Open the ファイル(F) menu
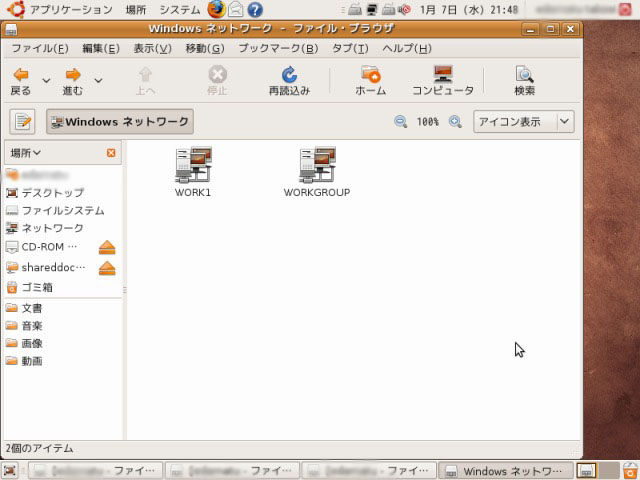The image size is (640, 480). click(x=40, y=49)
